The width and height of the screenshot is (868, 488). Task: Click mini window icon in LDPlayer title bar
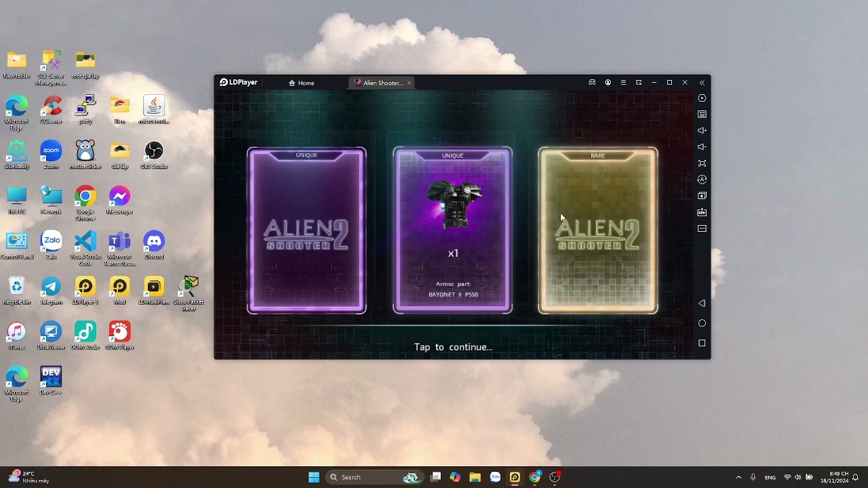(x=638, y=83)
